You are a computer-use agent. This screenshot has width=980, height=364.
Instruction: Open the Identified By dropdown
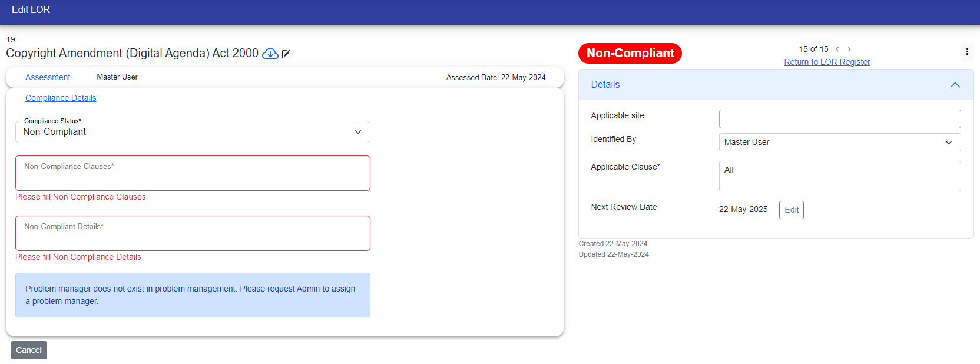tap(839, 143)
